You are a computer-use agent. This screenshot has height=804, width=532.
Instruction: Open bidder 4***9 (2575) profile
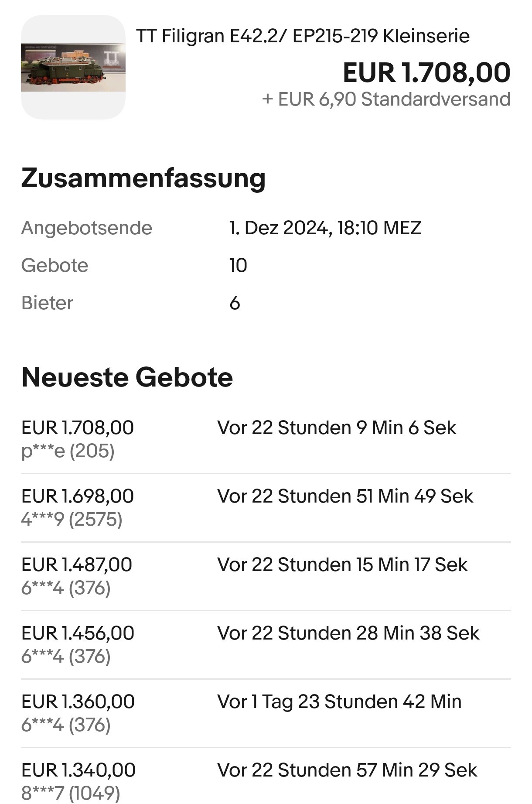click(x=72, y=519)
